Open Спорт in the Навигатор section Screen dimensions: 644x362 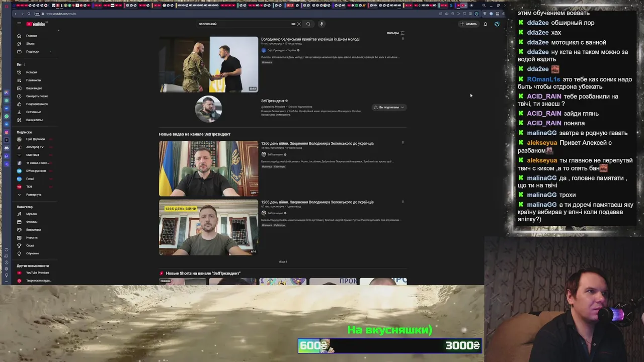tap(30, 245)
